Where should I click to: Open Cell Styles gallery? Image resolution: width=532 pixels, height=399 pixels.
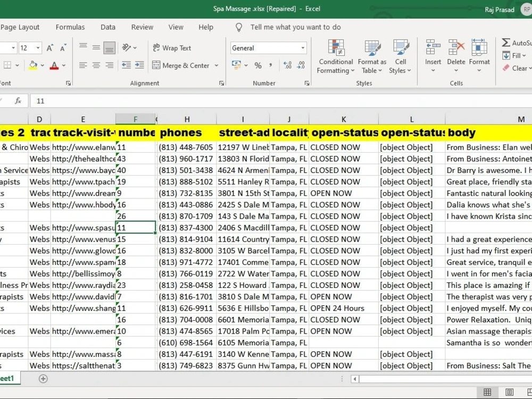(x=401, y=56)
